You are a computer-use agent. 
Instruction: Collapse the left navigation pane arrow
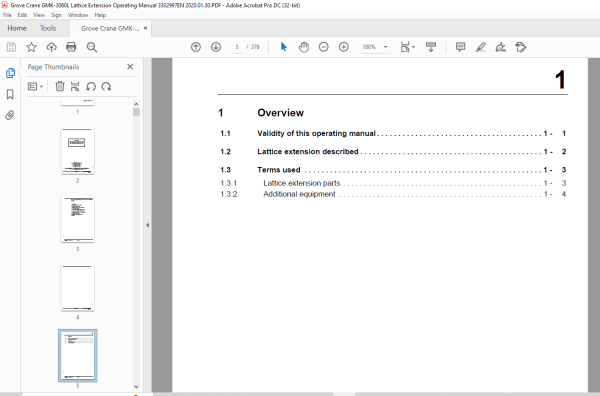147,225
